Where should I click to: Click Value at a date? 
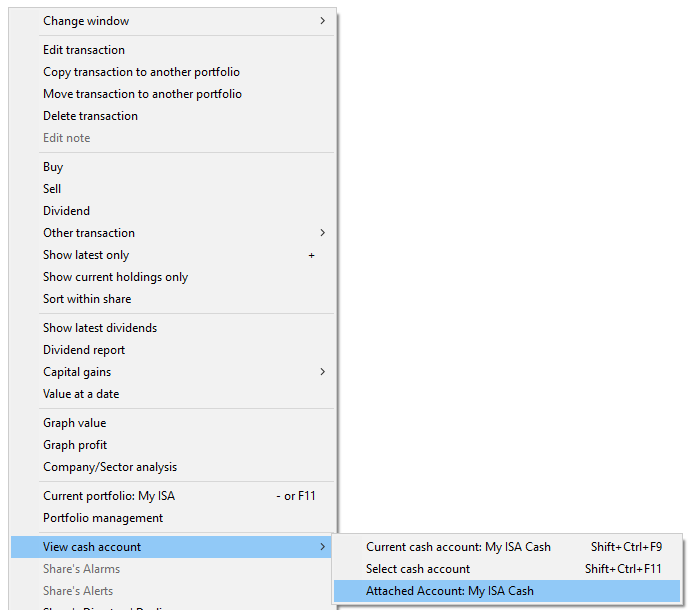coord(81,394)
